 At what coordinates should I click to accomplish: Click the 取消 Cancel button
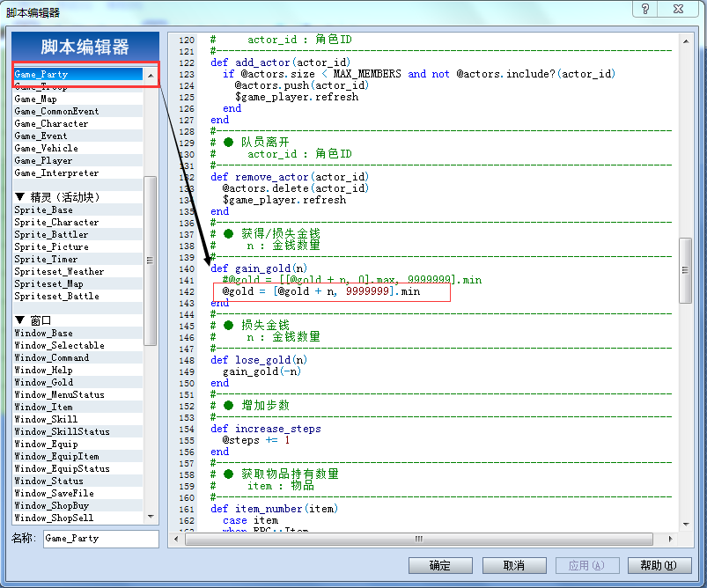[514, 565]
